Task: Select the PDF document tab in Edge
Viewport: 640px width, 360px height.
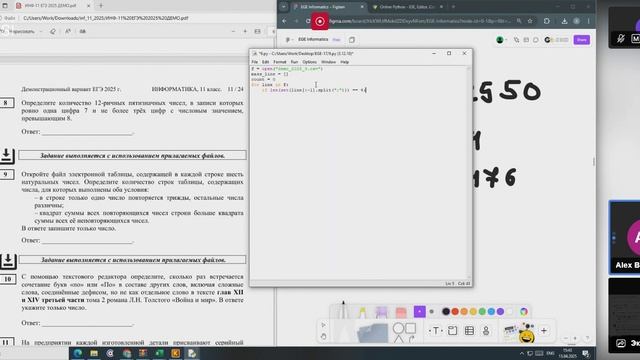Action: point(53,6)
